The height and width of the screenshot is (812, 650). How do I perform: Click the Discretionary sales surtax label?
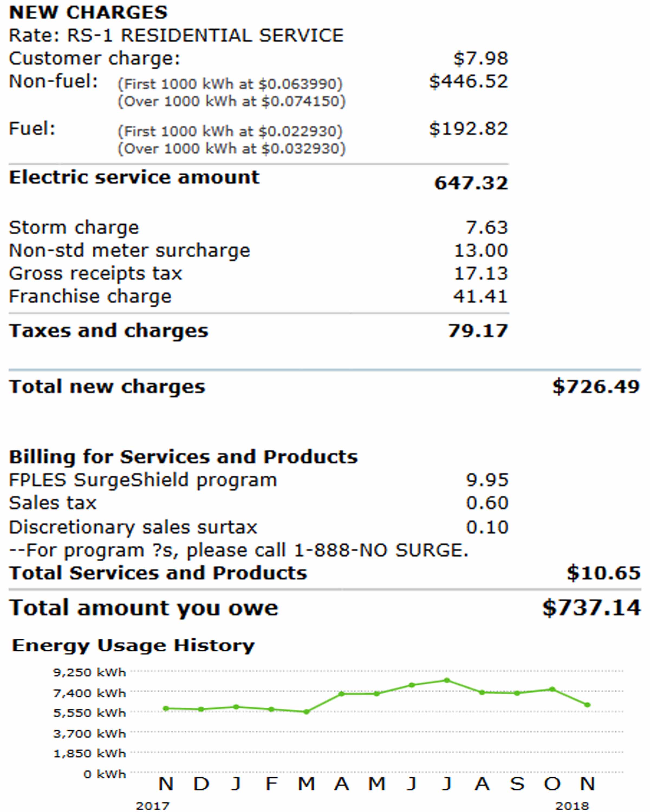[x=133, y=528]
